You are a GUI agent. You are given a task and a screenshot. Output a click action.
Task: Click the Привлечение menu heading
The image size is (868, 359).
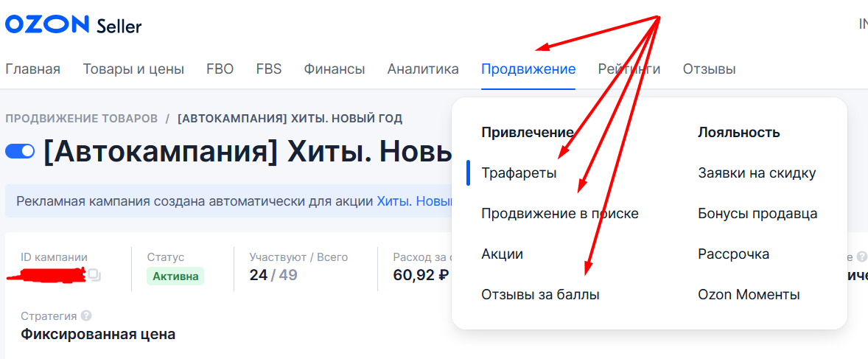527,133
